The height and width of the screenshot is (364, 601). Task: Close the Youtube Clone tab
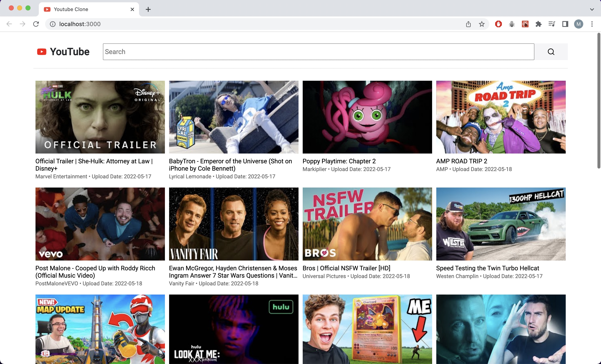click(132, 9)
